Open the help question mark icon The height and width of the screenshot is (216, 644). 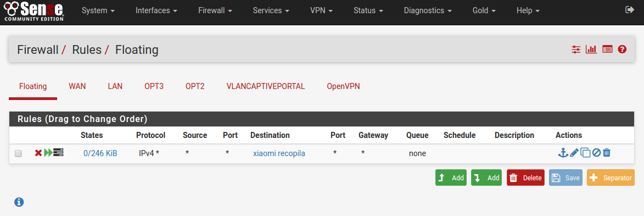(622, 49)
